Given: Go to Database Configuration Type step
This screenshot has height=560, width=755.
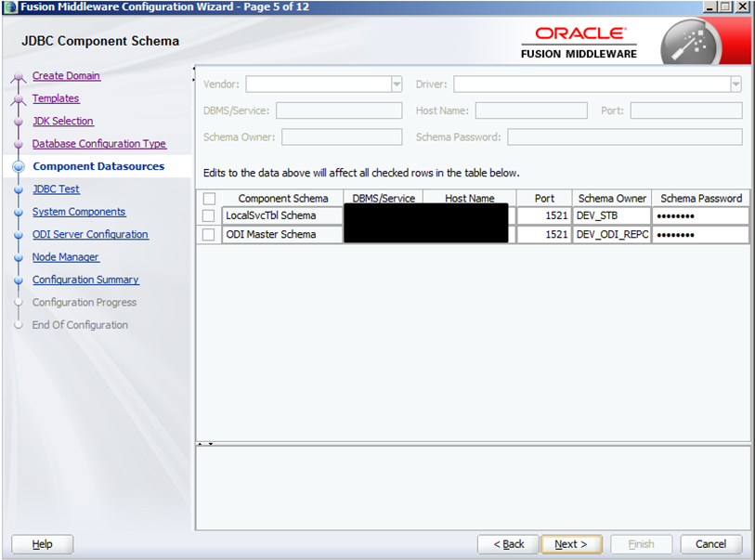Looking at the screenshot, I should 99,144.
